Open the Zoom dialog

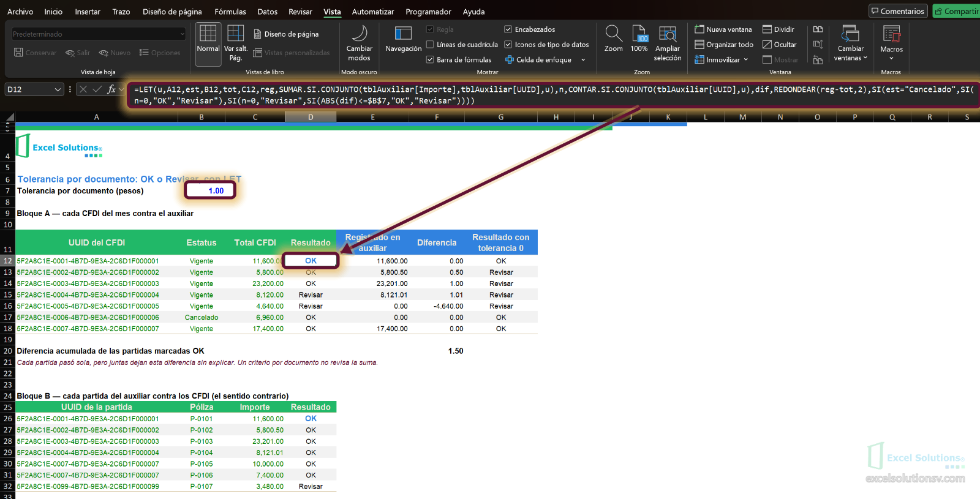614,39
